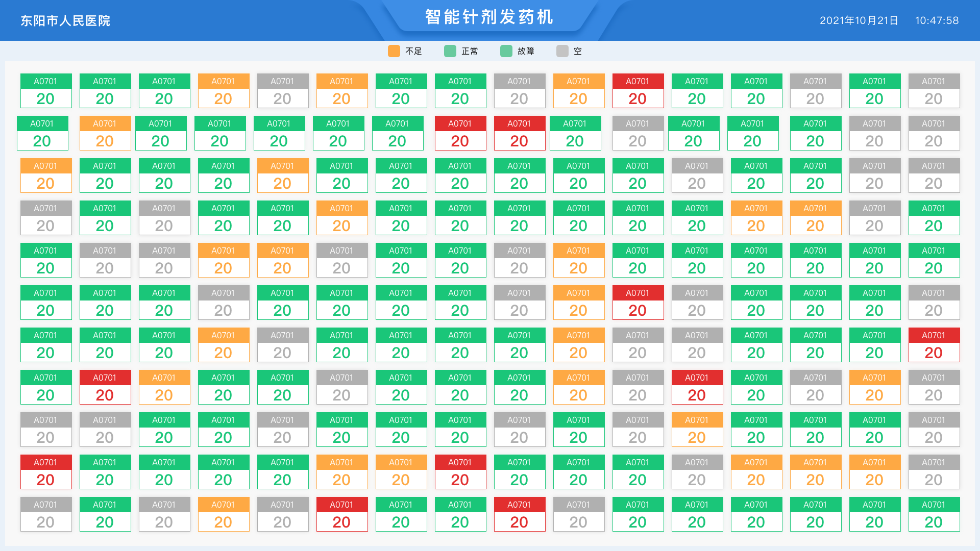Open the only red slot in top row
Viewport: 980px width, 551px height.
pyautogui.click(x=638, y=91)
